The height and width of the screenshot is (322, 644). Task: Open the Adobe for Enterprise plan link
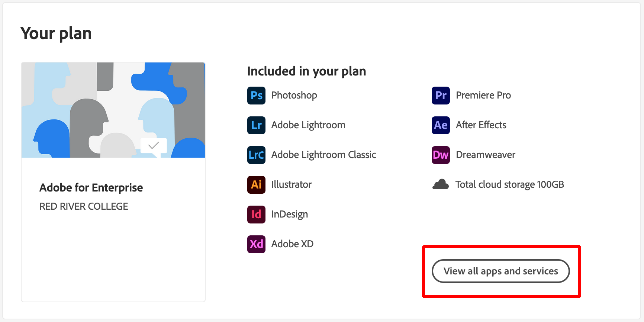91,187
